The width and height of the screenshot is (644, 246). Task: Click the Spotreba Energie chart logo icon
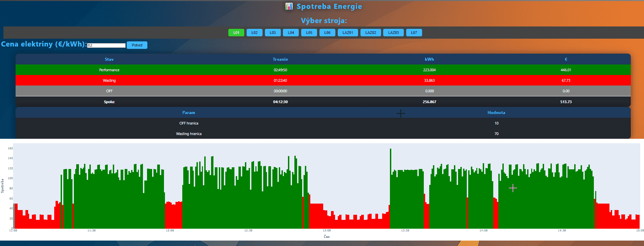[x=289, y=6]
